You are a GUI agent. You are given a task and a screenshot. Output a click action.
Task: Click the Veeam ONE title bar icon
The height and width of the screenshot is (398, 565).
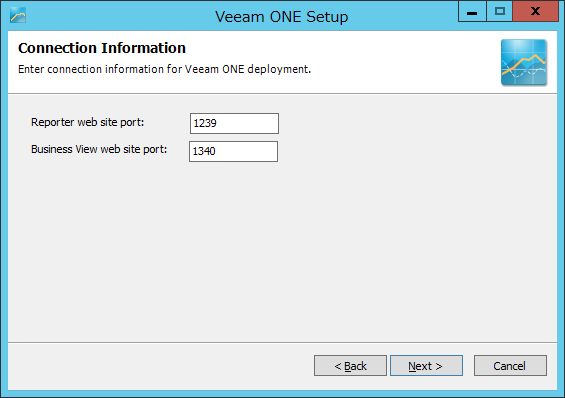[x=18, y=15]
